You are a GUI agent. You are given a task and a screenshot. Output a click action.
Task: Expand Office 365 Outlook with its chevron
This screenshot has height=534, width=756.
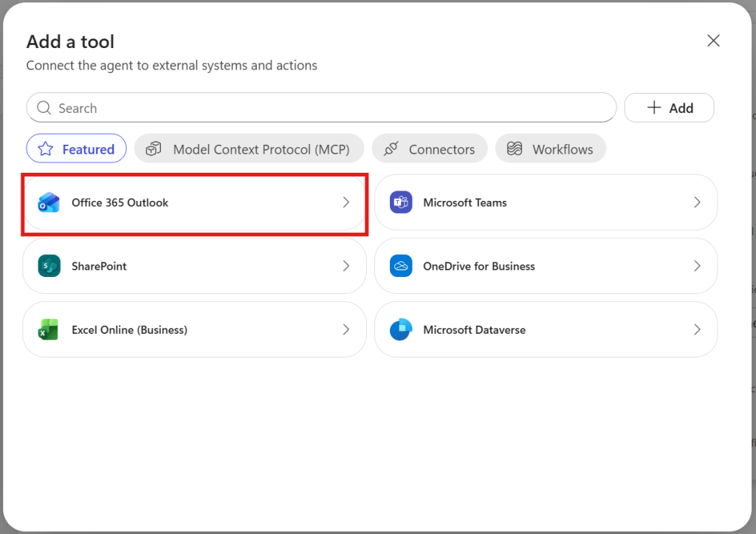click(x=346, y=202)
